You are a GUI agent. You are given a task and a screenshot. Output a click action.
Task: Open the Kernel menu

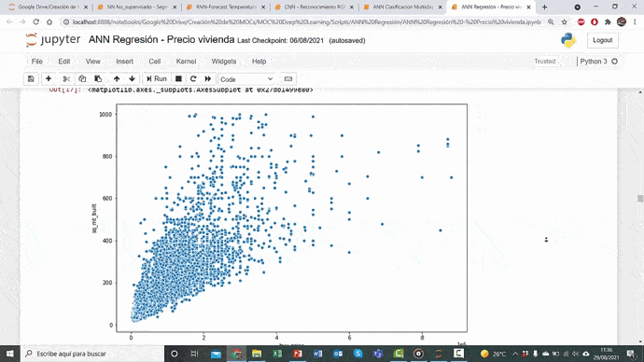click(186, 62)
